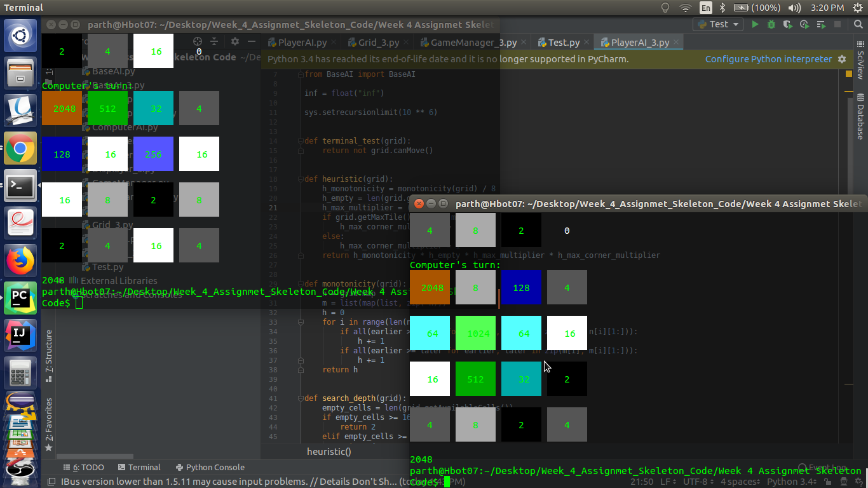This screenshot has width=868, height=488.
Task: Start debugging using the bug icon
Action: pos(770,24)
